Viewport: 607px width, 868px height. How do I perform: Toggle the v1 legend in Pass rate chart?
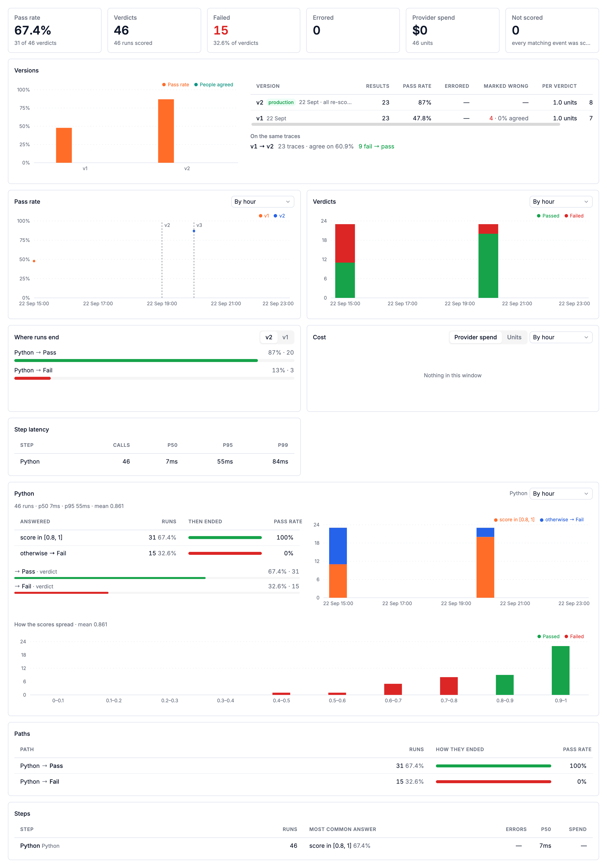tap(264, 216)
